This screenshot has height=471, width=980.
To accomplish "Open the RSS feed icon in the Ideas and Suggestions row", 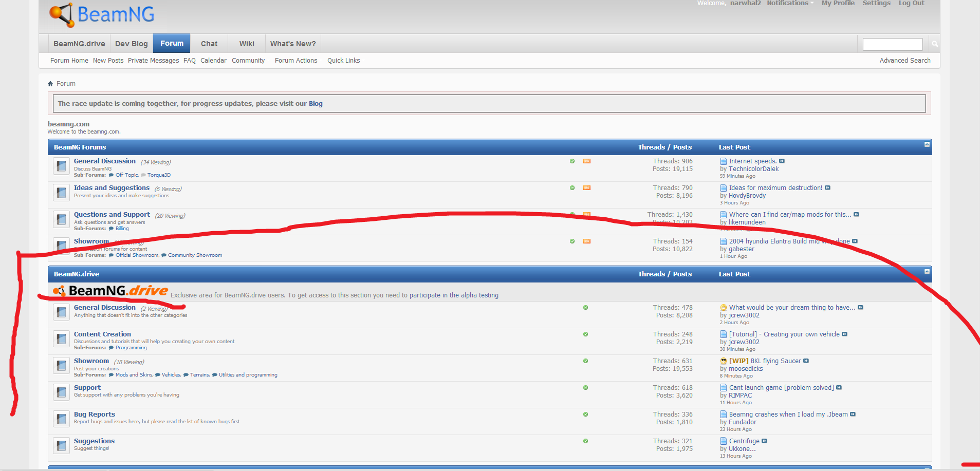I will (587, 188).
